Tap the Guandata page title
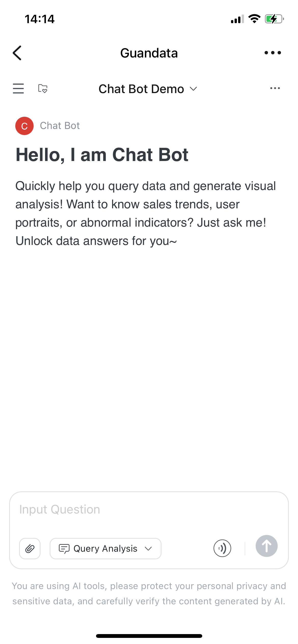The width and height of the screenshot is (298, 644). (149, 53)
